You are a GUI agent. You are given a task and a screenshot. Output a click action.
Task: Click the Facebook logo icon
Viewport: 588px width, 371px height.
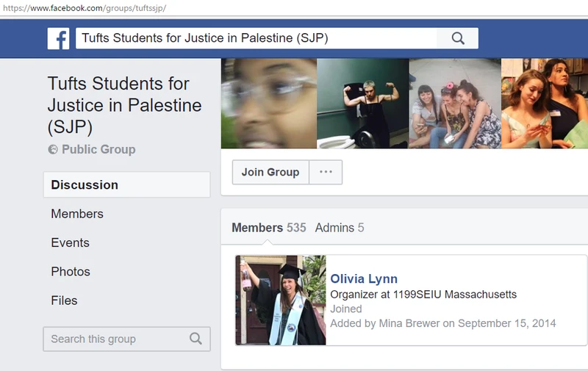pyautogui.click(x=58, y=38)
